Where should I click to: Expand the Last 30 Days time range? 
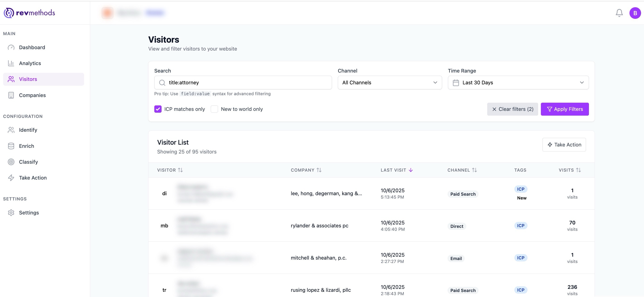(518, 83)
